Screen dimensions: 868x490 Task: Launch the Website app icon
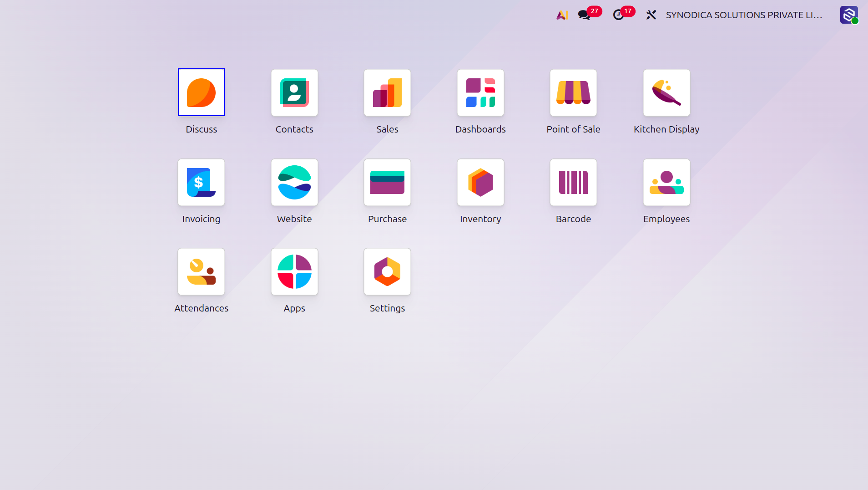(x=294, y=182)
